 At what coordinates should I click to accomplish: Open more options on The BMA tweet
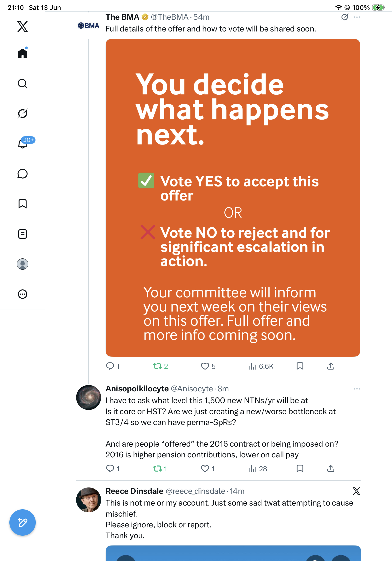[357, 17]
